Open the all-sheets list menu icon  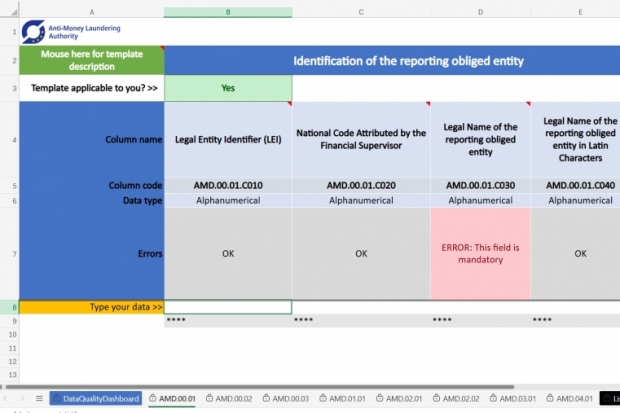(x=39, y=398)
